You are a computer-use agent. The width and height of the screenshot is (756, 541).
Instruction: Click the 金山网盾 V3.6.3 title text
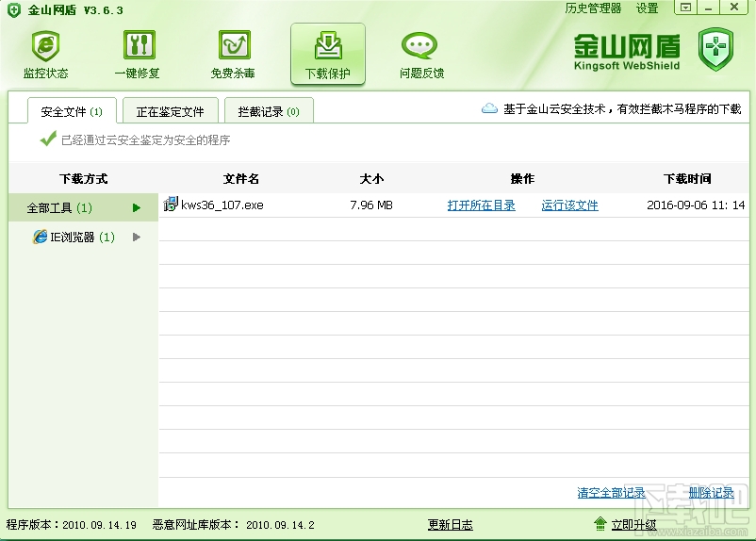coord(75,9)
